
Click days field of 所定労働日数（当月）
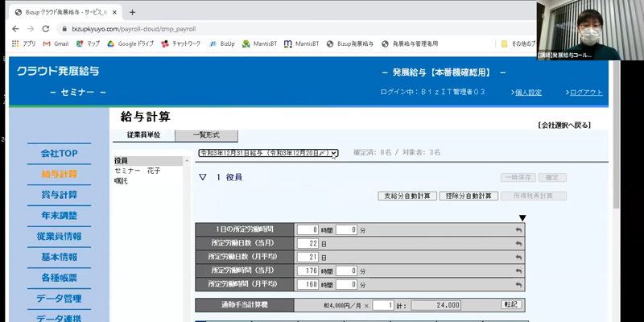pyautogui.click(x=308, y=244)
